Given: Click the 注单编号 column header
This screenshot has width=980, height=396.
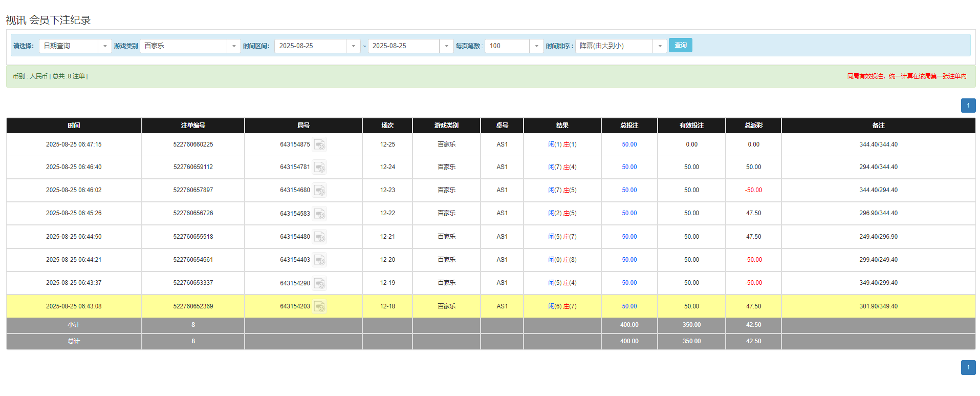Looking at the screenshot, I should pyautogui.click(x=193, y=126).
